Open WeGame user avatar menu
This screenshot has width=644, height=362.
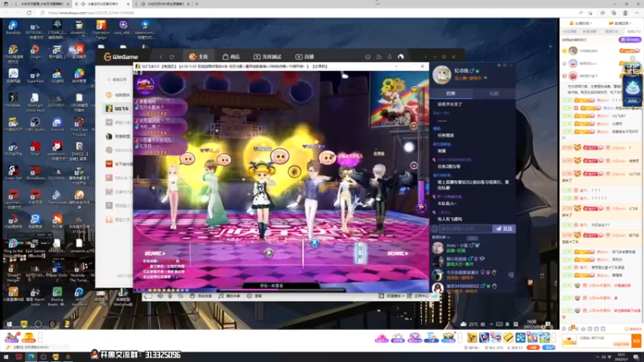(x=401, y=56)
